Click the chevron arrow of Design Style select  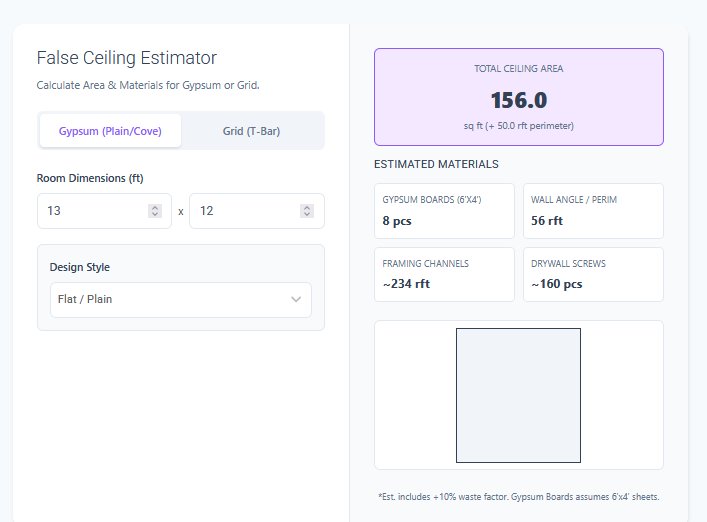(x=296, y=299)
